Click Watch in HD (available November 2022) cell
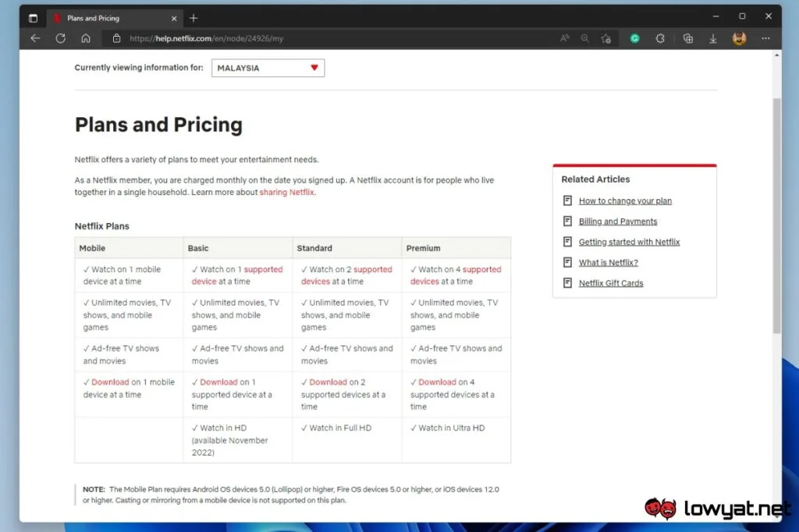 238,440
